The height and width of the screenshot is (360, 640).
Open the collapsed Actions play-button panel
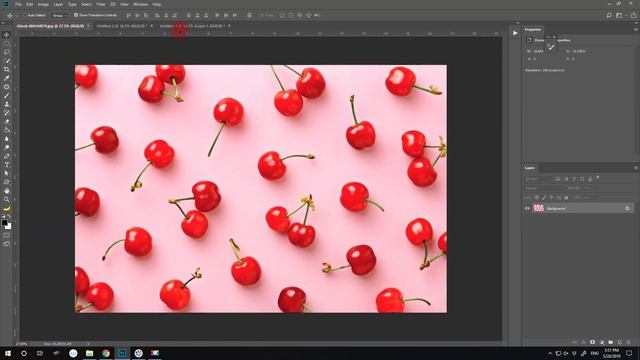point(515,33)
